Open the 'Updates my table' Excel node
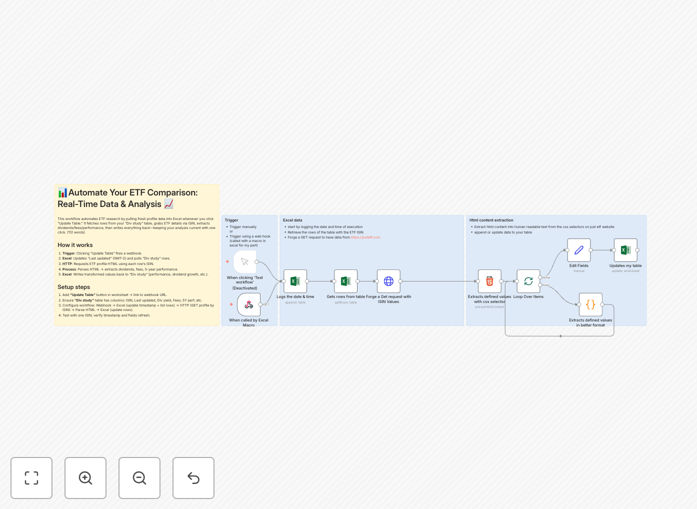697x509 pixels. coord(625,250)
